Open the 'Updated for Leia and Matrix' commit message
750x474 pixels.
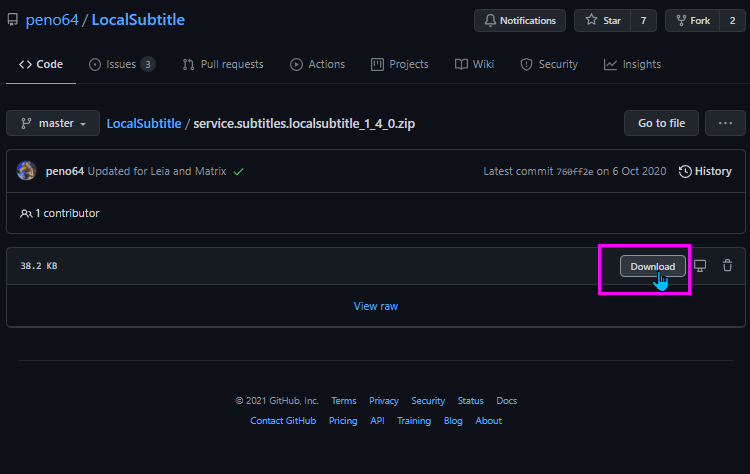(x=157, y=171)
